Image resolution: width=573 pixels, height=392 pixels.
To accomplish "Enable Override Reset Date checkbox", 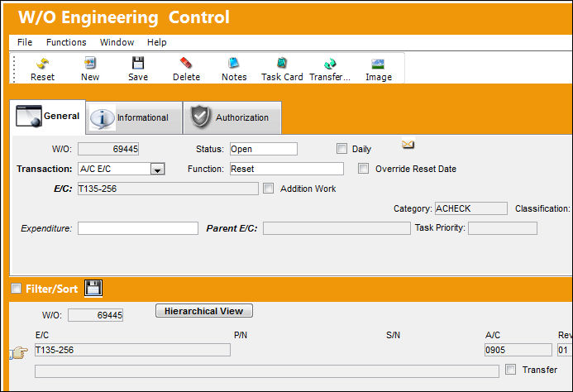I will point(363,168).
